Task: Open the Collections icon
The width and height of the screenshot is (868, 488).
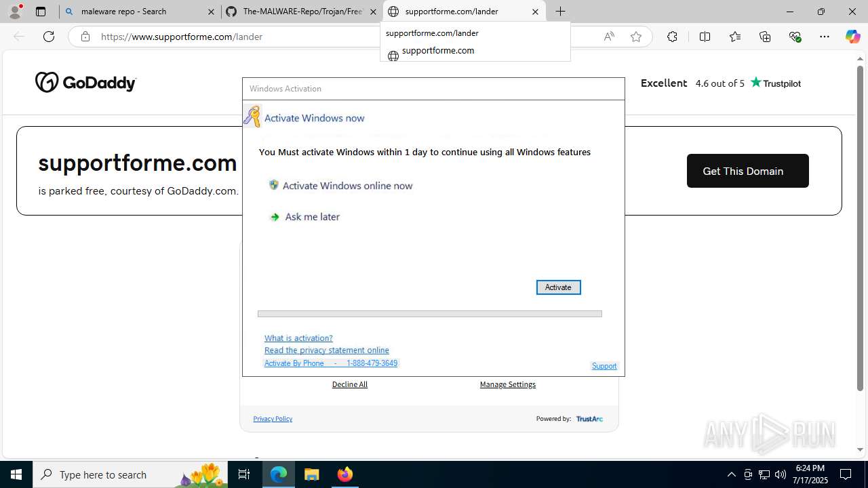Action: pyautogui.click(x=765, y=37)
